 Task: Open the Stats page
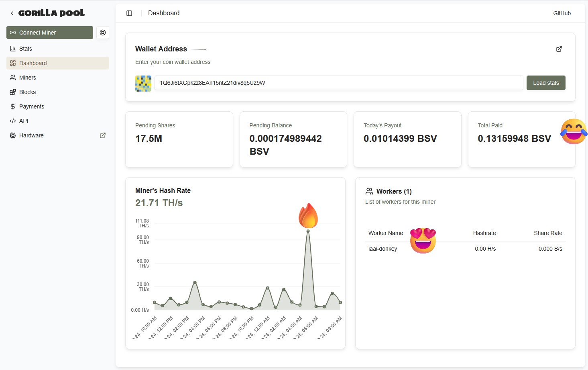click(x=58, y=49)
